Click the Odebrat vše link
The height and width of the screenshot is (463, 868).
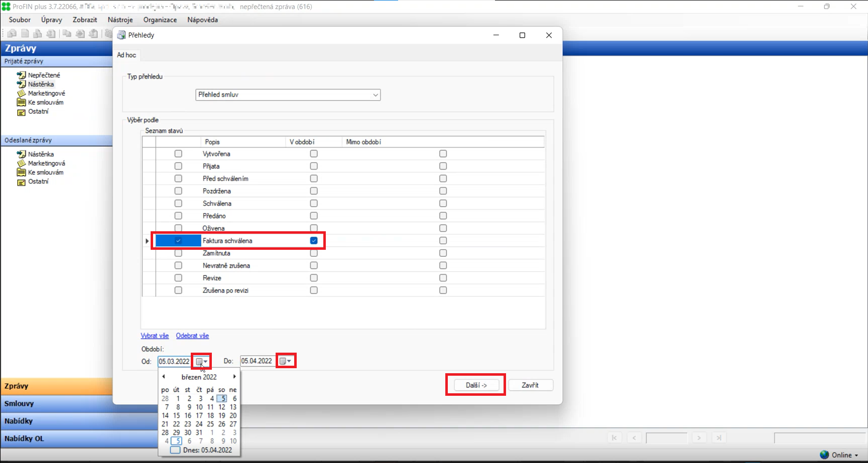[x=192, y=336]
